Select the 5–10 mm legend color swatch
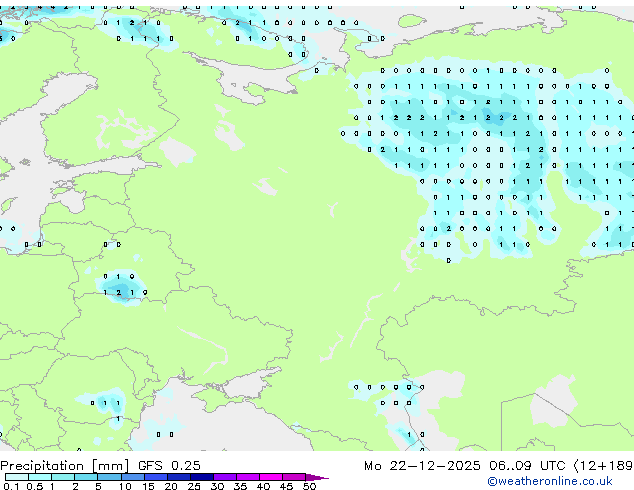This screenshot has height=490, width=634. pos(110,477)
